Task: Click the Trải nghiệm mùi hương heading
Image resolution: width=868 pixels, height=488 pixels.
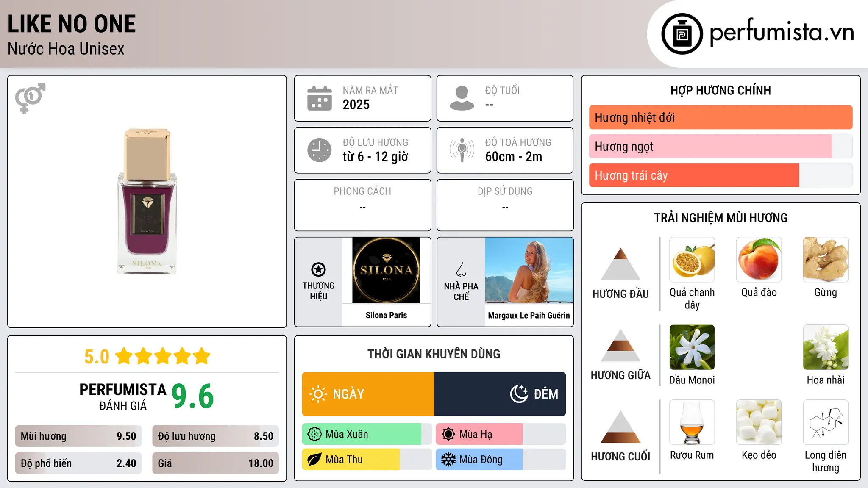Action: pos(721,218)
